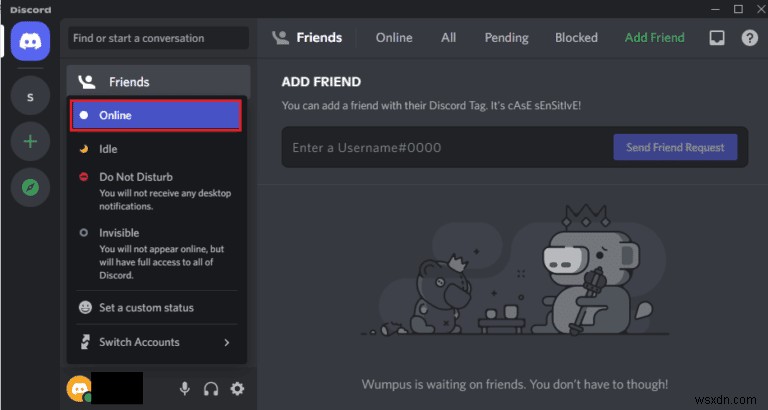The width and height of the screenshot is (768, 410).
Task: Click the ADD FRIEND heading text
Action: [321, 82]
